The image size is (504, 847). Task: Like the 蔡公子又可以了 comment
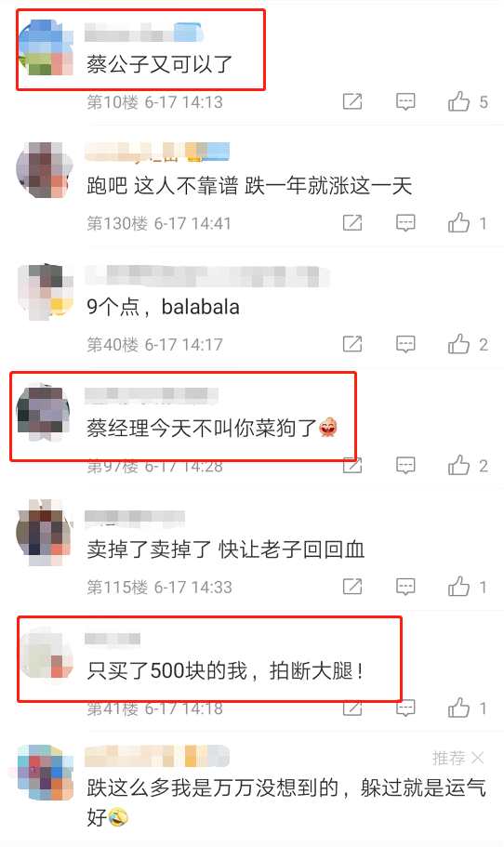458,101
